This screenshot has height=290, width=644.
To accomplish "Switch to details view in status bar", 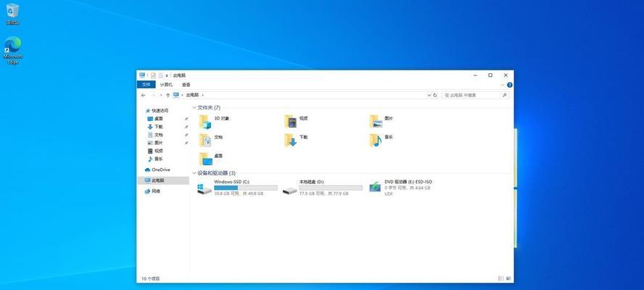I will pos(500,278).
